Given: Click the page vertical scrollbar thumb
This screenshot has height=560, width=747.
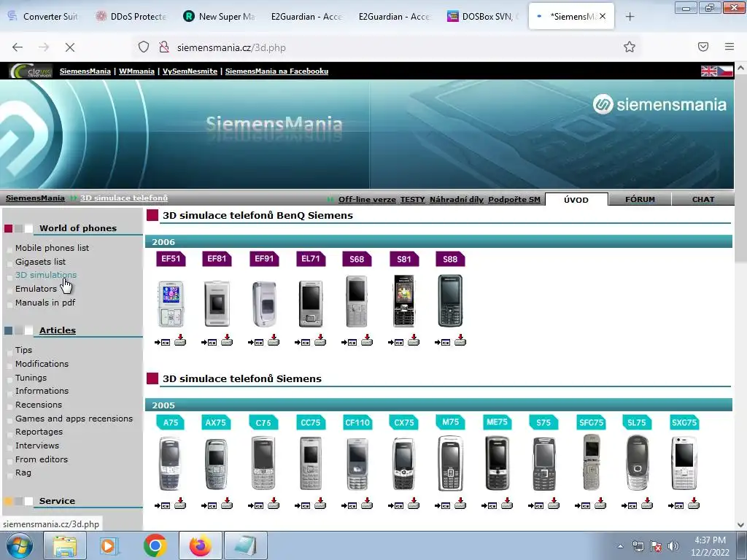Looking at the screenshot, I should (740, 168).
